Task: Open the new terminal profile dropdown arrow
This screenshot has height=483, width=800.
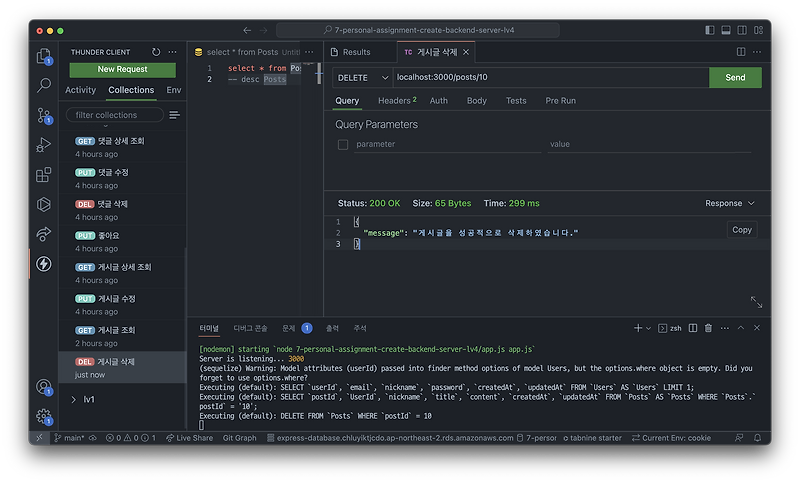Action: tap(648, 328)
